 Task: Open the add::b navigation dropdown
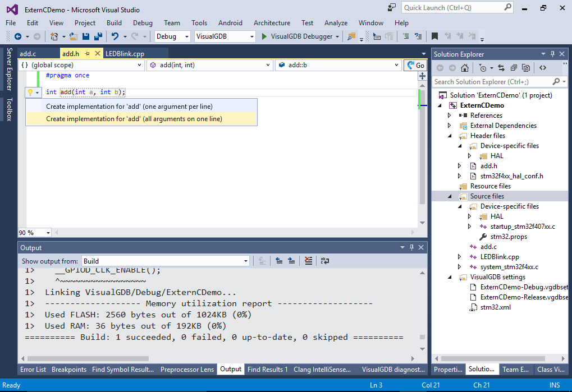pos(338,65)
